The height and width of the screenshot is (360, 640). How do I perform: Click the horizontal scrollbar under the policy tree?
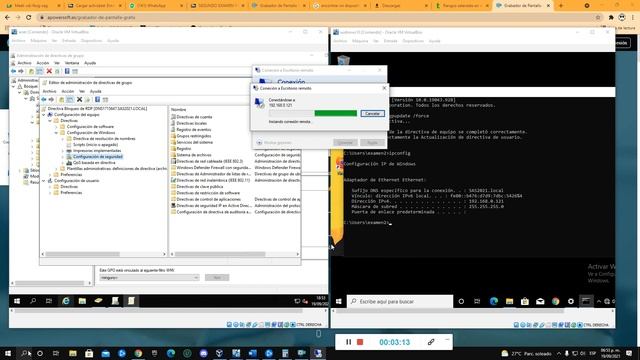click(x=104, y=254)
